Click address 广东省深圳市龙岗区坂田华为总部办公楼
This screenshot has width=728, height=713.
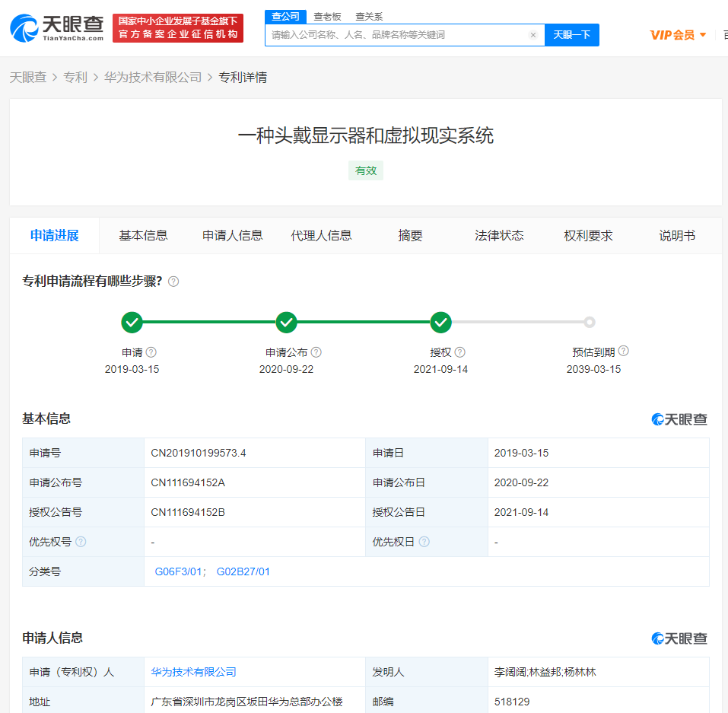coord(247,702)
